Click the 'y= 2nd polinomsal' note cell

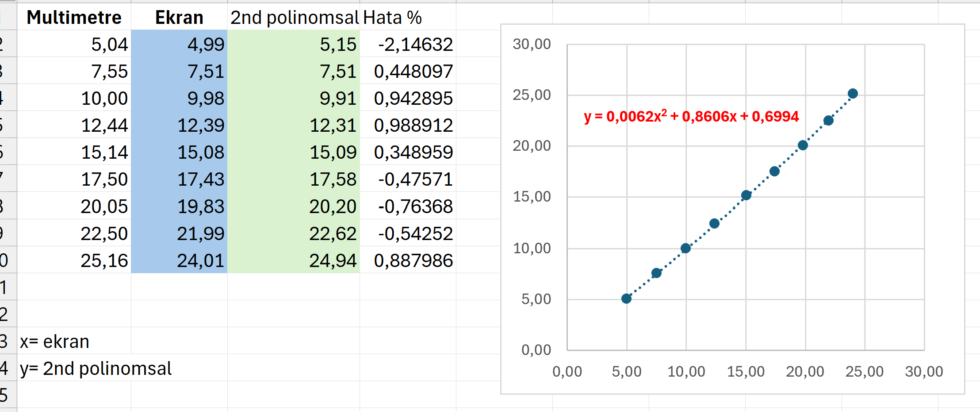[x=74, y=368]
